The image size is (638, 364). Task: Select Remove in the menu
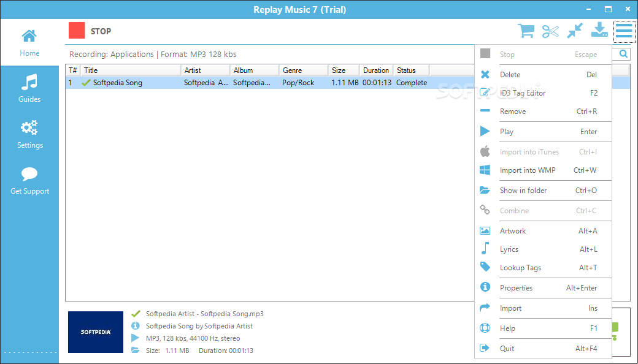543,112
